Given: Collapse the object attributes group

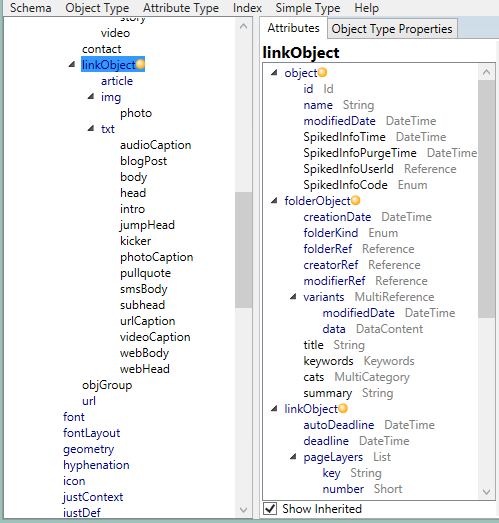Looking at the screenshot, I should pyautogui.click(x=274, y=72).
